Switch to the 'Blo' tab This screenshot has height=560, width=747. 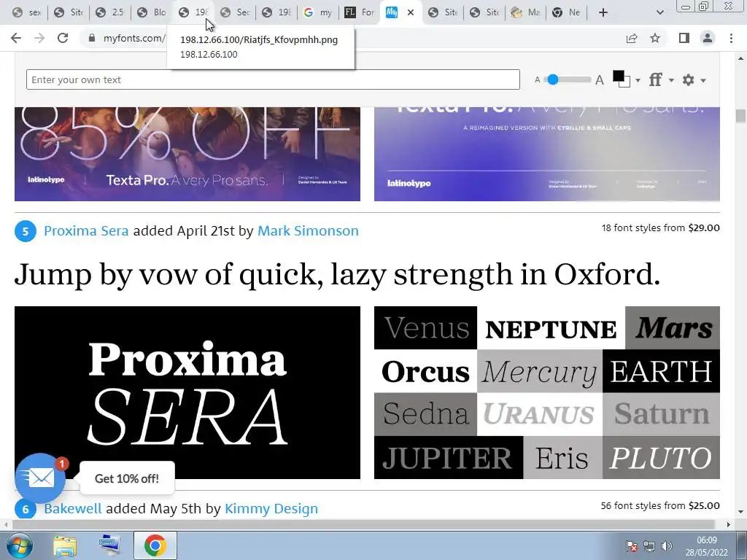[152, 12]
